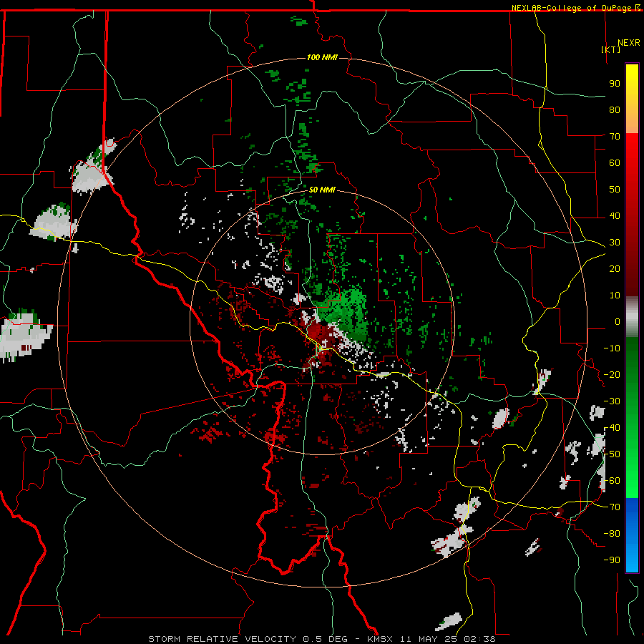Image resolution: width=644 pixels, height=644 pixels.
Task: Click the [KT] units label
Action: (x=611, y=49)
